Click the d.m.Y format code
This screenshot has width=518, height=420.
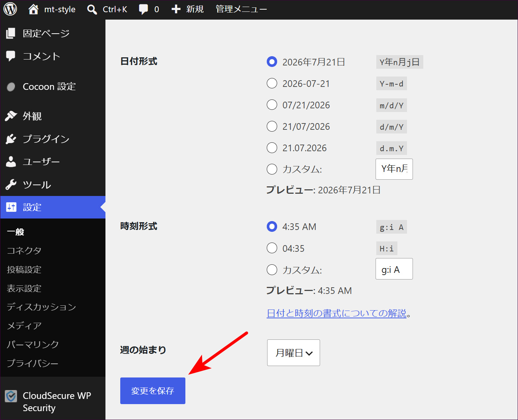coord(391,148)
